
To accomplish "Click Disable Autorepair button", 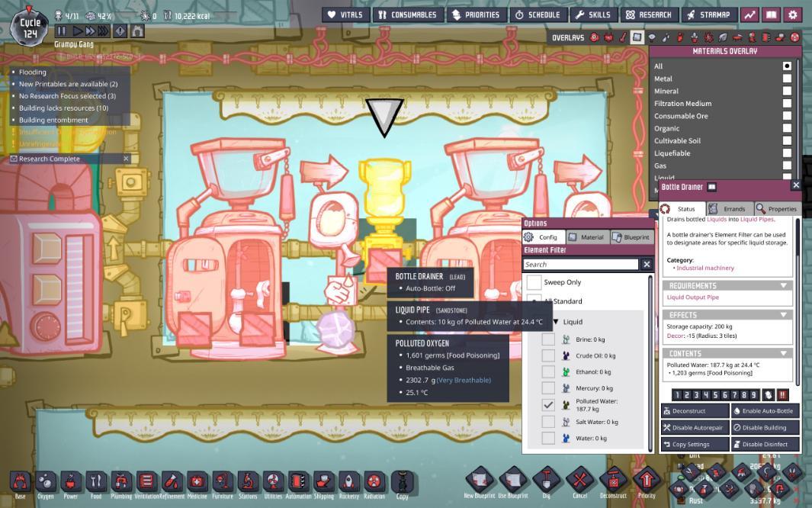I will tap(695, 427).
